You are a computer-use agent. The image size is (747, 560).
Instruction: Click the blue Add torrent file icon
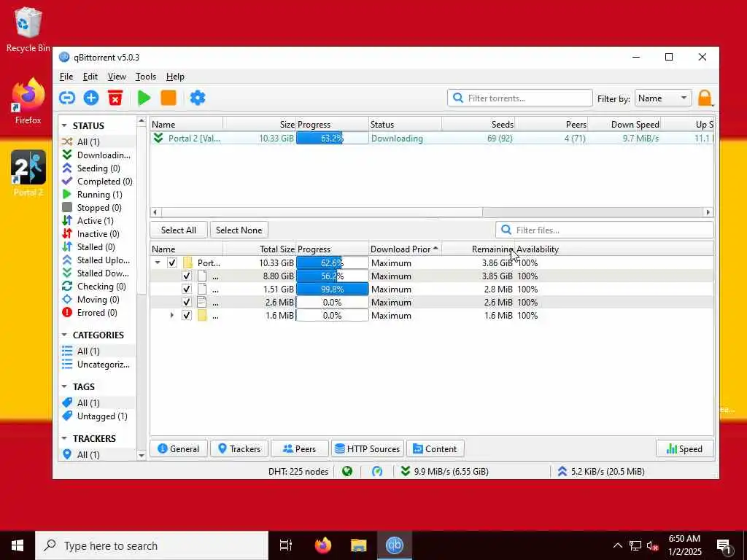(91, 98)
